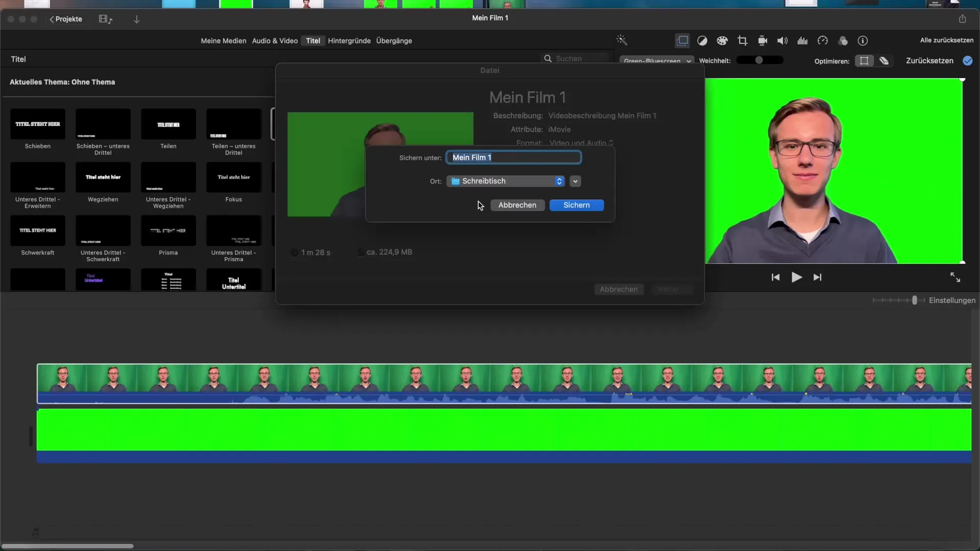Open the clip information icon
Image resolution: width=980 pixels, height=551 pixels.
tap(863, 41)
